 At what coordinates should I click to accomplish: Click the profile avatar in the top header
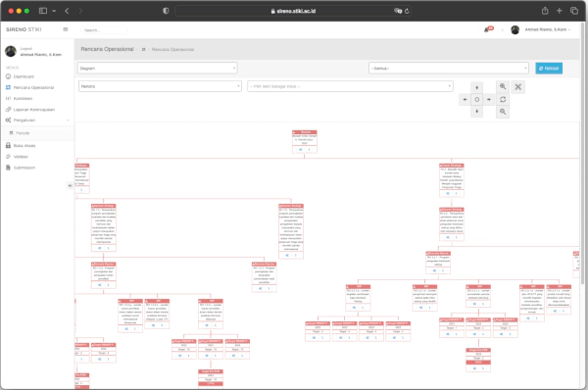click(514, 29)
